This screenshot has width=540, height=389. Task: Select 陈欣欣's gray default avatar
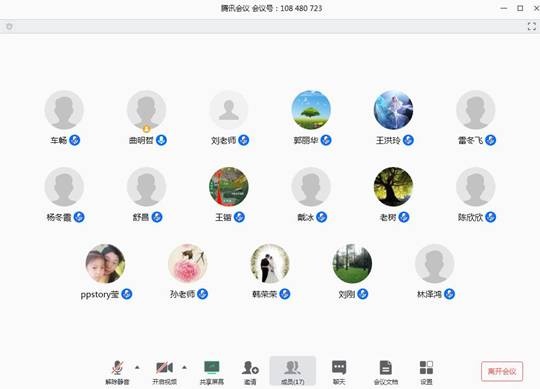coord(476,187)
